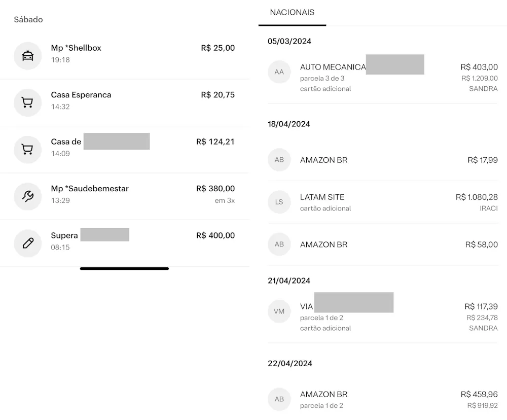Image resolution: width=507 pixels, height=420 pixels.
Task: Tap the LS avatar for LATAM SITE
Action: click(279, 202)
